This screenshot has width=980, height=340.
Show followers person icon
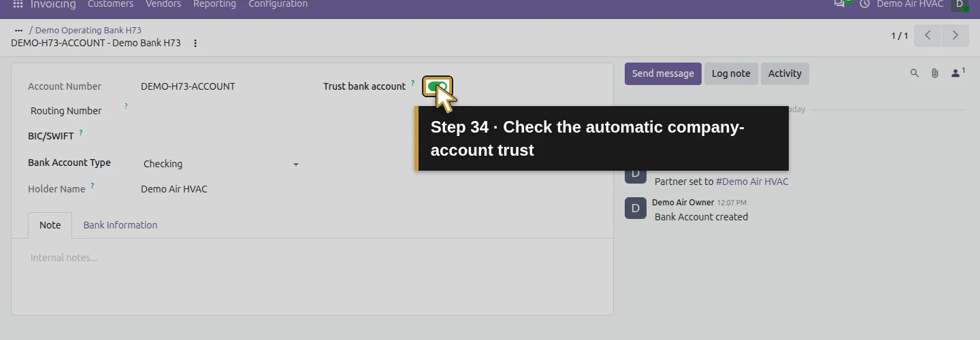tap(958, 73)
